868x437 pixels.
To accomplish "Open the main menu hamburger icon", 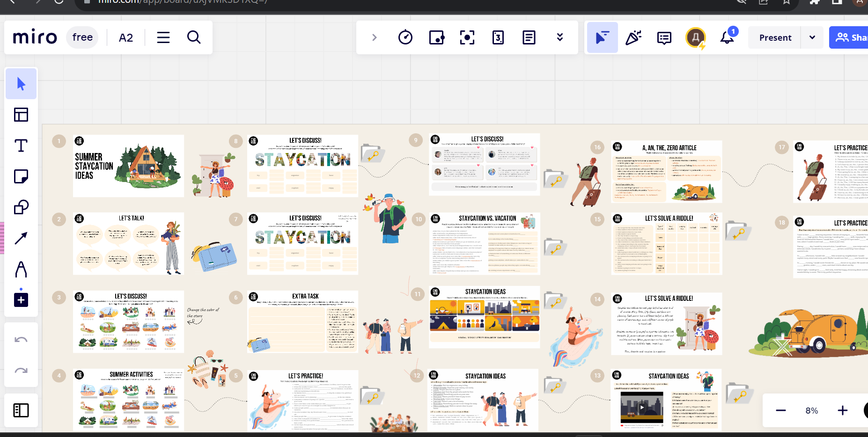I will [x=163, y=37].
